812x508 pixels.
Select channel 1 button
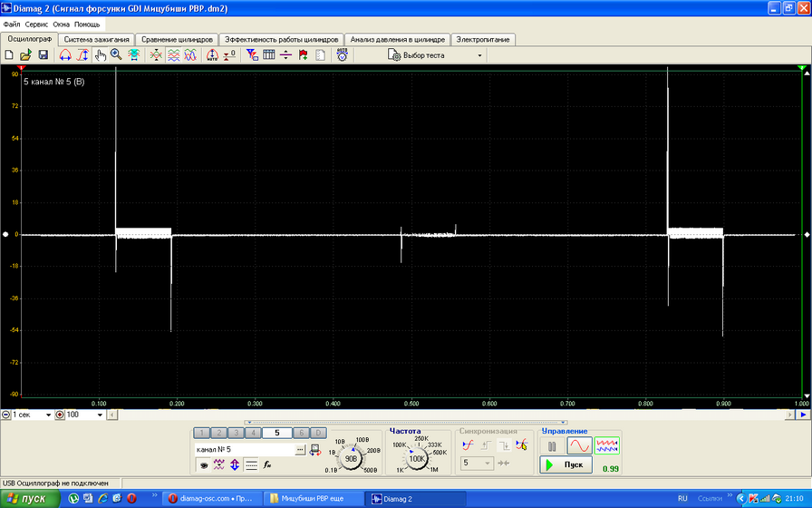(x=201, y=433)
